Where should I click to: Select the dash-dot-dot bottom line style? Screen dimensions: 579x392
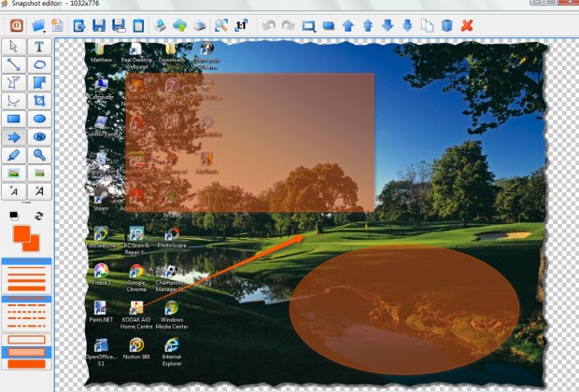[x=26, y=325]
